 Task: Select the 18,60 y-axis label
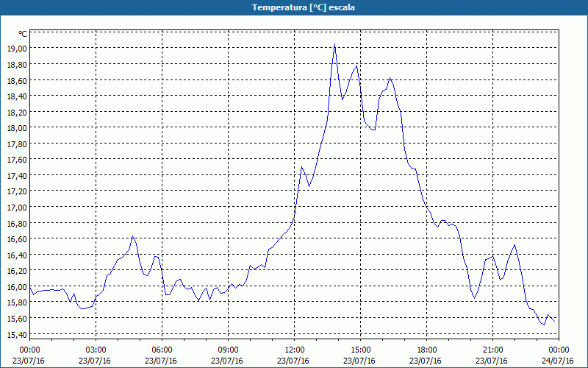[17, 80]
